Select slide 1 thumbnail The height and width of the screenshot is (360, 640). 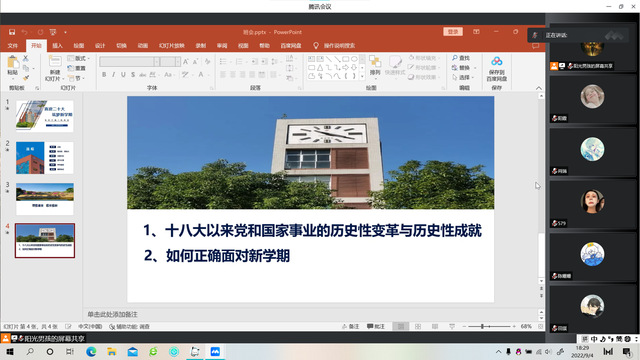[x=45, y=116]
